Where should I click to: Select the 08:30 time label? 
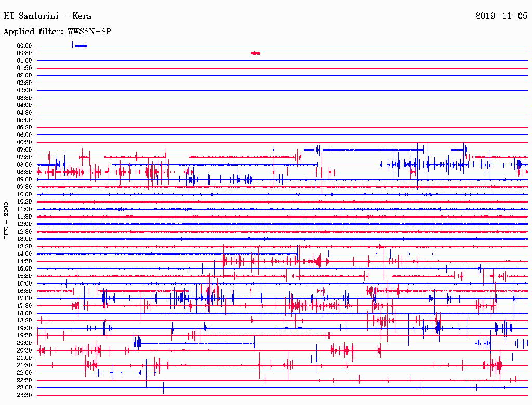click(24, 172)
